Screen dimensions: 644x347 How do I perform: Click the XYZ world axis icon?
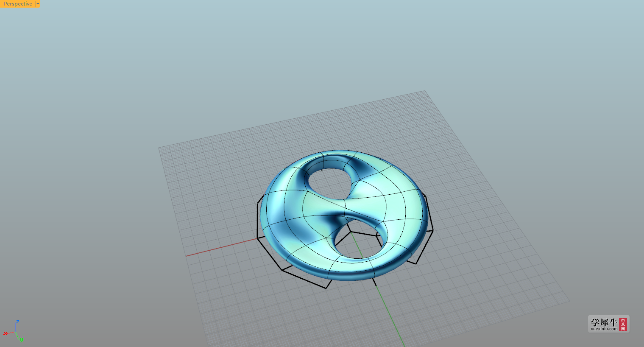(13, 331)
